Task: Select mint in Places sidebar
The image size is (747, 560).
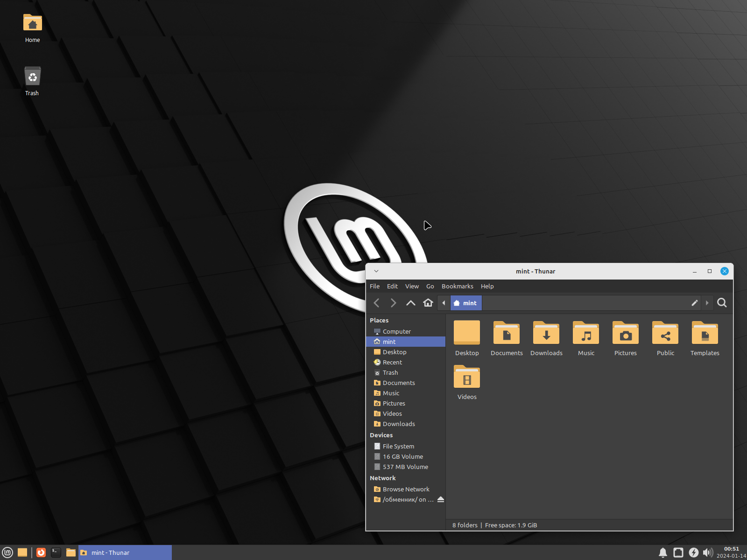Action: pos(406,342)
